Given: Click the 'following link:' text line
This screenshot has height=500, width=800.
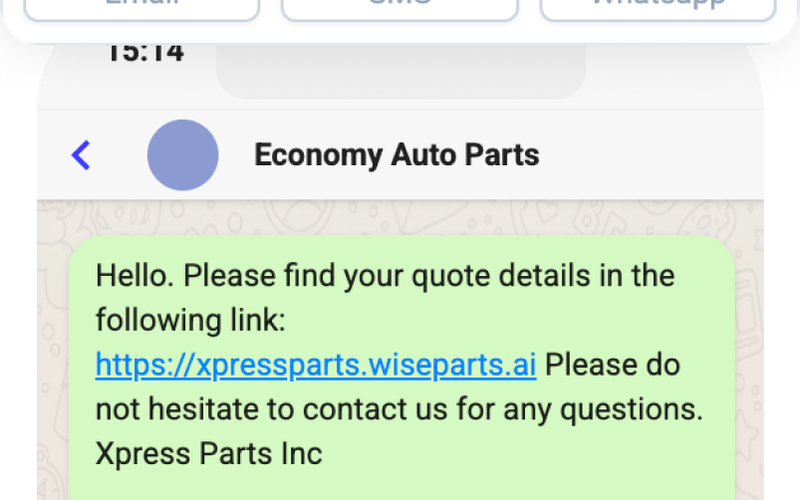Looking at the screenshot, I should point(191,320).
